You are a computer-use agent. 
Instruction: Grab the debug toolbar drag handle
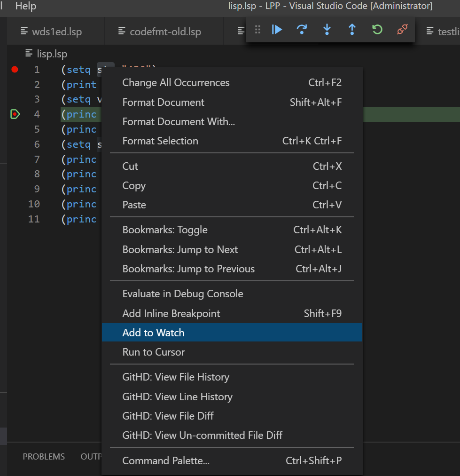tap(258, 30)
